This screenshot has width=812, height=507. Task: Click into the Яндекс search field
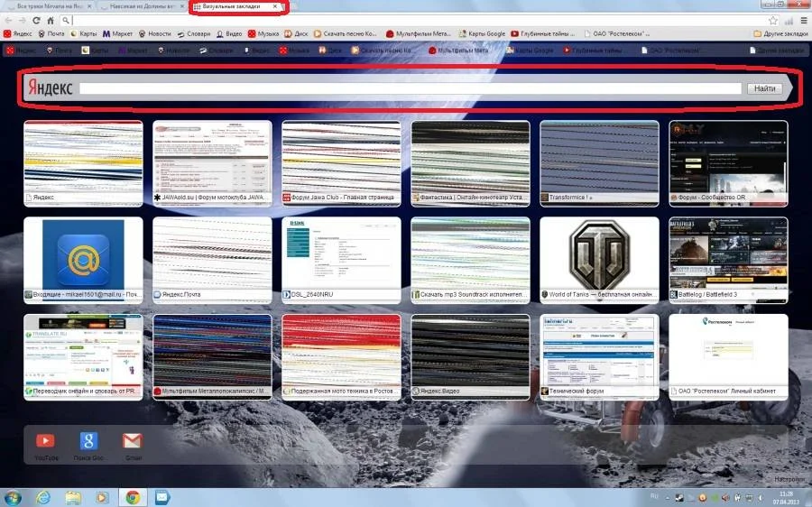click(x=411, y=88)
